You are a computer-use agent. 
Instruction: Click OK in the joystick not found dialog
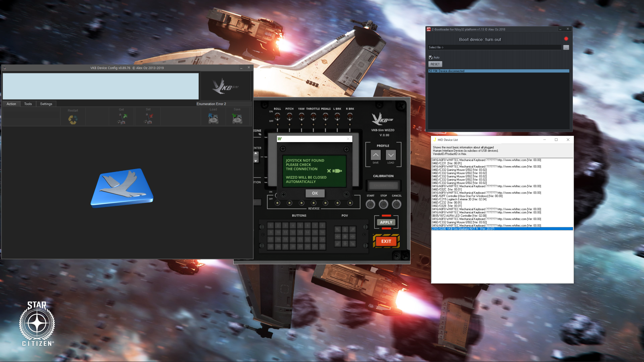315,193
